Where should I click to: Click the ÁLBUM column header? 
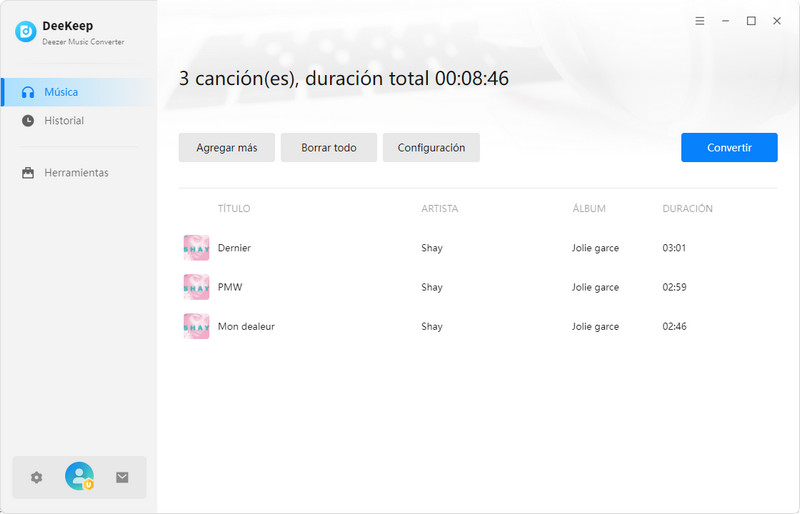click(x=589, y=208)
